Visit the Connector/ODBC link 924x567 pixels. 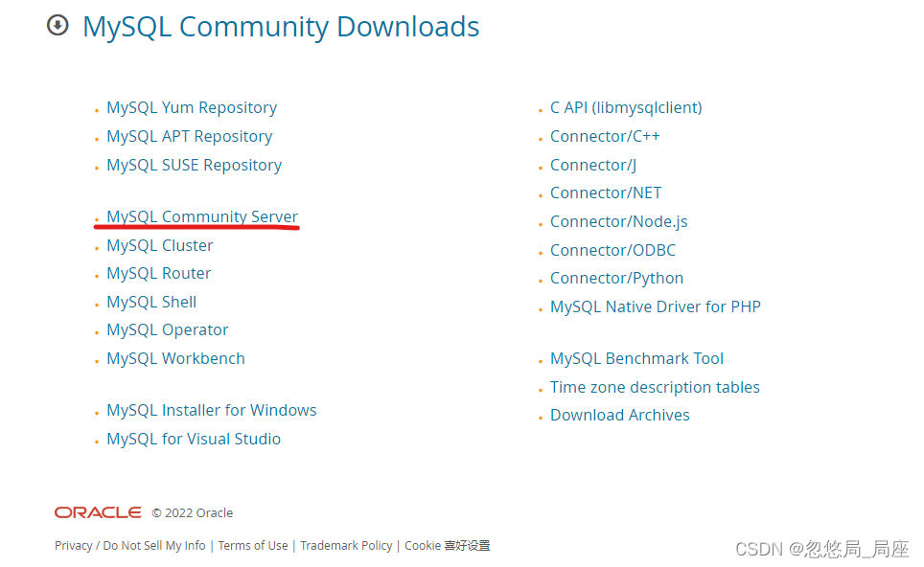612,250
